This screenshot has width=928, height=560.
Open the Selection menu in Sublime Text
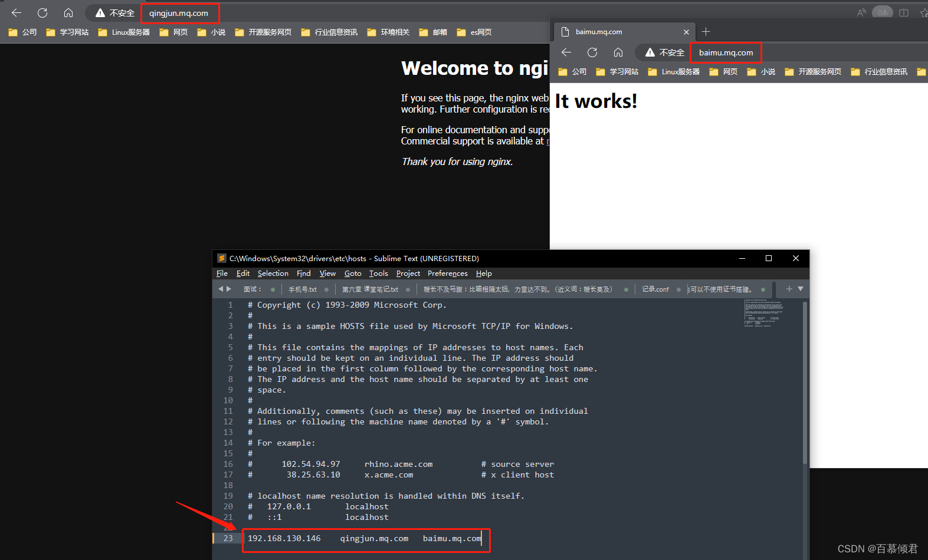[273, 274]
